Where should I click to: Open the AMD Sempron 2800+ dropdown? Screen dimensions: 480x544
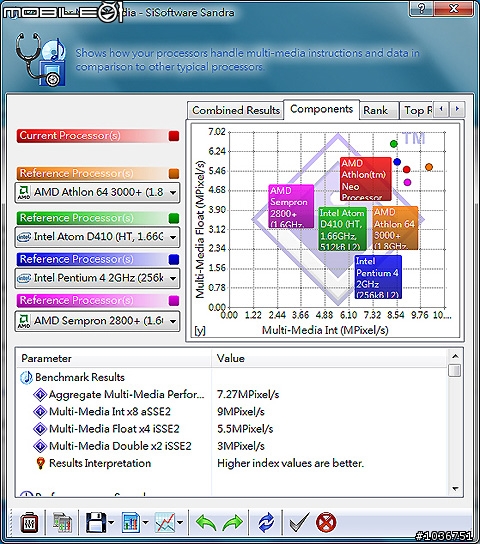click(97, 321)
